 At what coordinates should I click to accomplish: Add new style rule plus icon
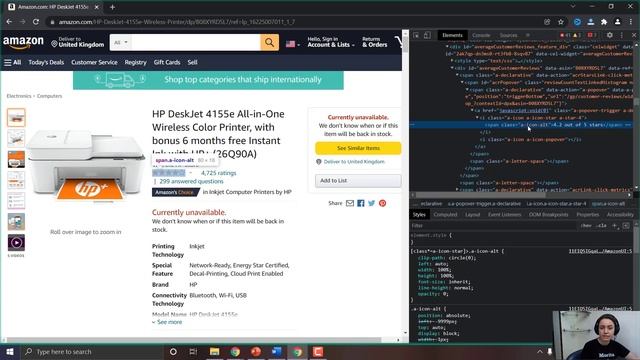614,226
